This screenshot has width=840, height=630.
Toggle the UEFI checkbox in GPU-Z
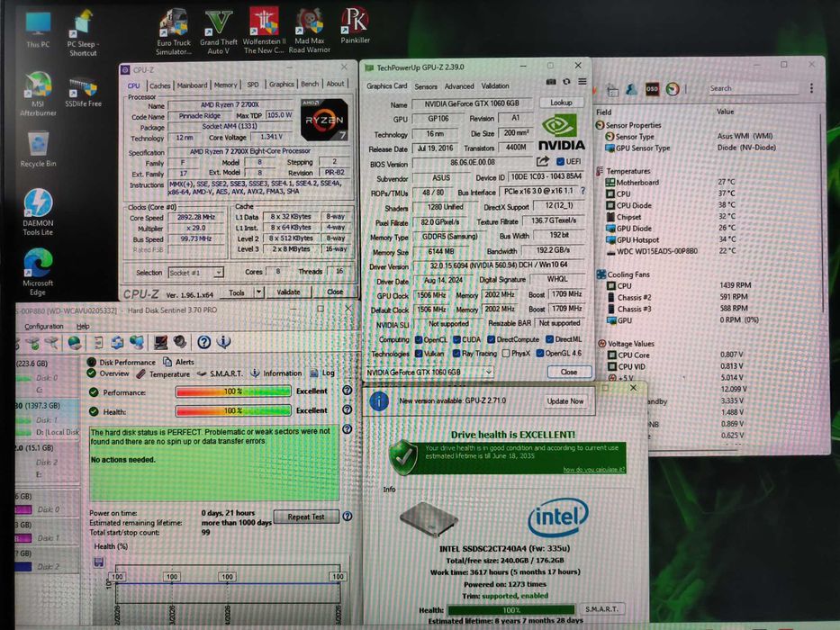coord(560,162)
